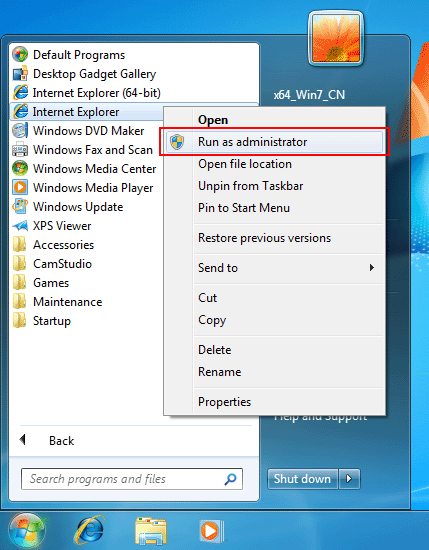Viewport: 429px width, 550px height.
Task: Select Delete in the context menu
Action: pyautogui.click(x=214, y=350)
